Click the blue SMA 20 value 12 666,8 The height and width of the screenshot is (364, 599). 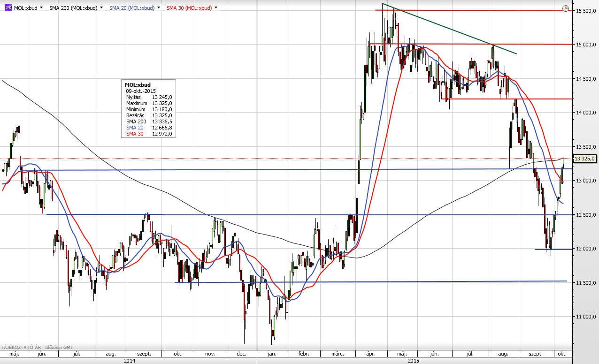click(162, 127)
